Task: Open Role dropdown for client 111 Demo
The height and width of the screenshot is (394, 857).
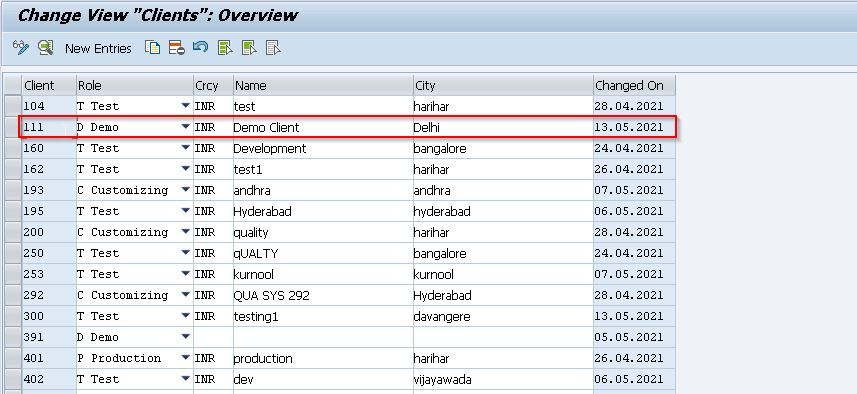Action: pos(186,127)
